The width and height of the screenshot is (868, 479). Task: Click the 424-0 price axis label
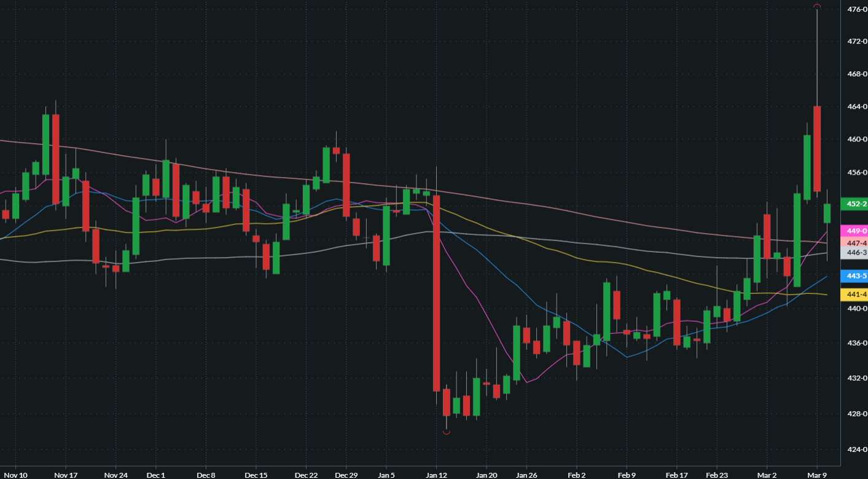(x=856, y=449)
